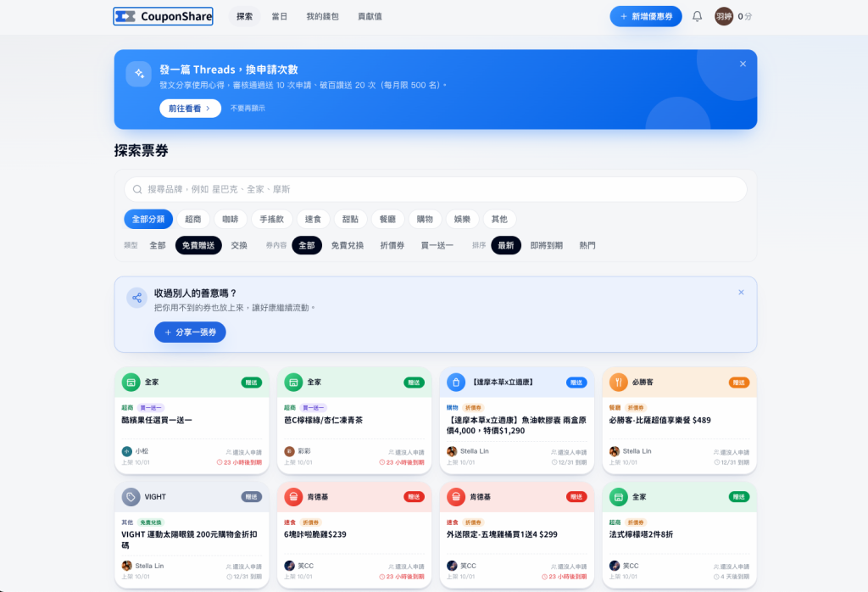Viewport: 868px width, 592px height.
Task: Click the burger icon on the 6塊咔啦脆雞$239 card
Action: pyautogui.click(x=293, y=497)
